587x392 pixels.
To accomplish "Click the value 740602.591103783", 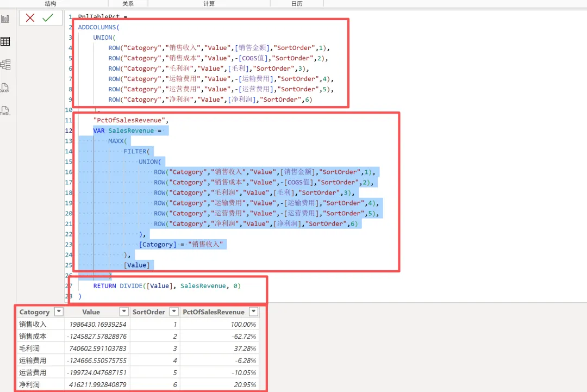I will tap(98, 348).
